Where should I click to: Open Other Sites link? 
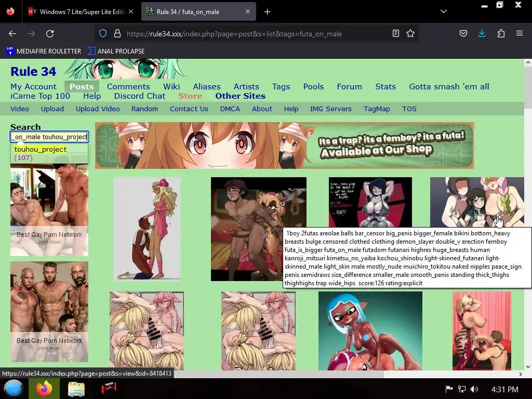click(240, 96)
